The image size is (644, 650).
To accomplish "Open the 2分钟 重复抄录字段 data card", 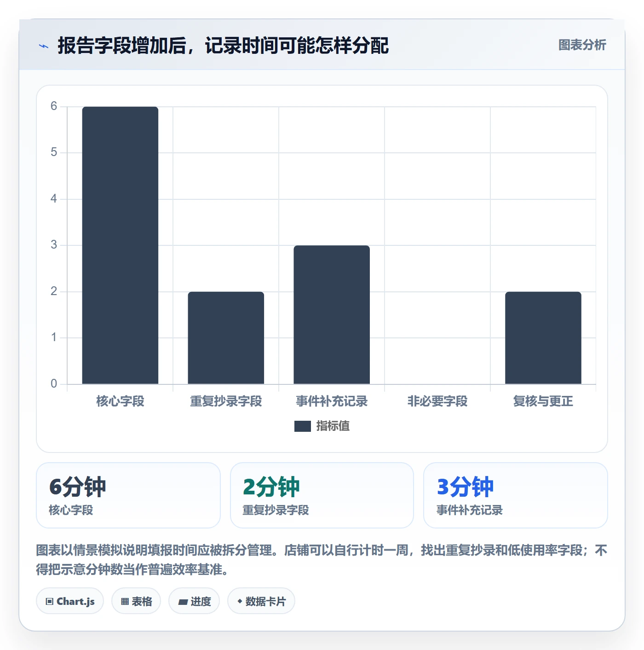I will [x=322, y=495].
